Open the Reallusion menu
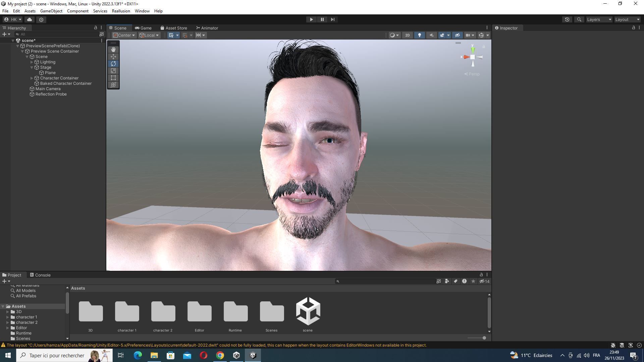 click(x=121, y=11)
